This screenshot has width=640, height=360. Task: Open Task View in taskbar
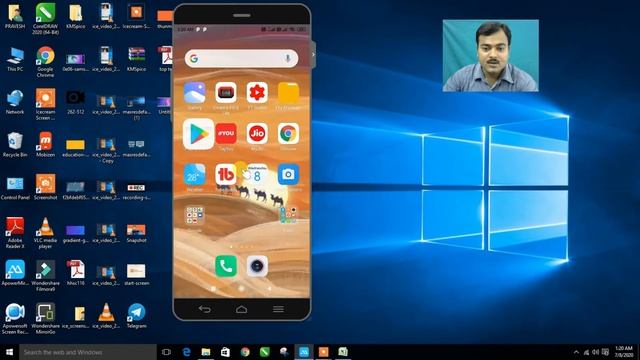166,352
